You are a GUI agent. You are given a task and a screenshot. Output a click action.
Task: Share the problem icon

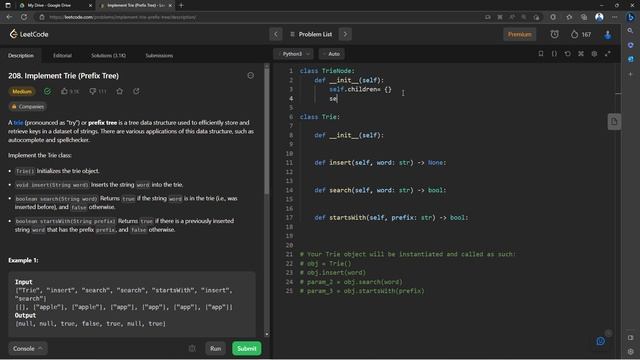(x=136, y=91)
